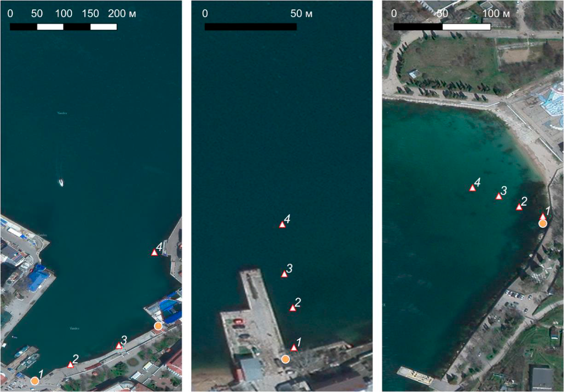Click orange circle labeled 1 in left map
This screenshot has width=564, height=392.
[35, 380]
